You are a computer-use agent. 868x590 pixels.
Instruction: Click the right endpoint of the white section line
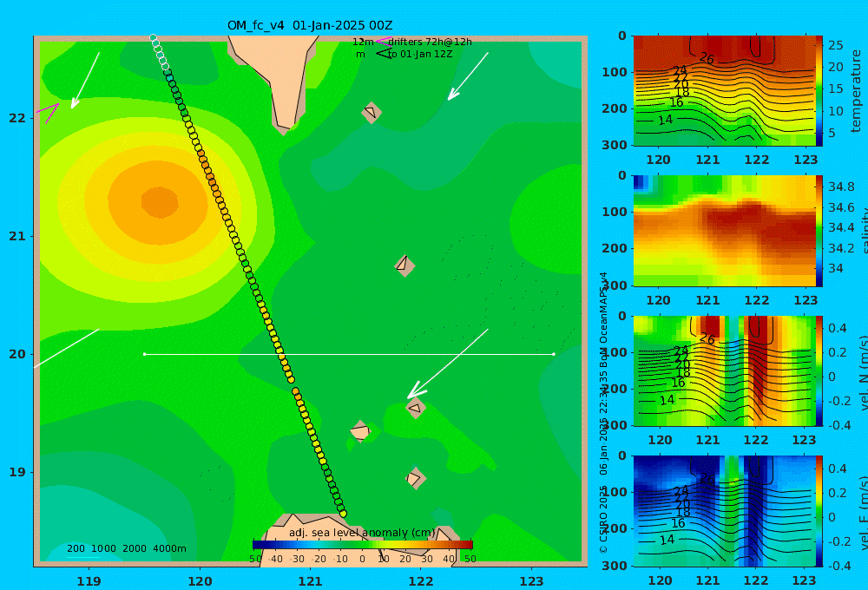[554, 354]
